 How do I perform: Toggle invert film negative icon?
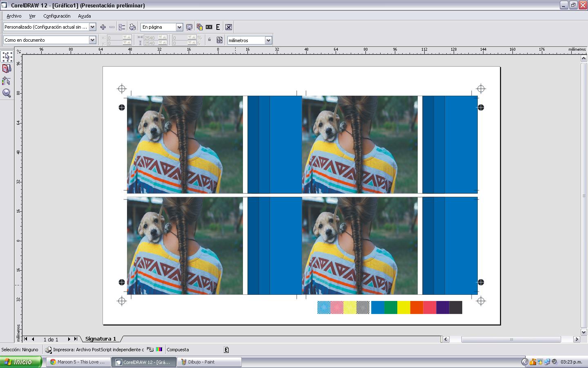pyautogui.click(x=209, y=27)
